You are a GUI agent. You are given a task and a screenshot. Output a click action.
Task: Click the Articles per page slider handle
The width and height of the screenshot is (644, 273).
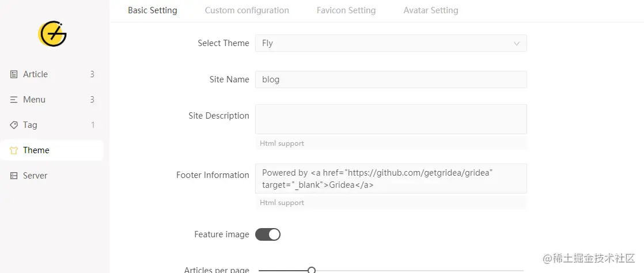[x=312, y=270]
